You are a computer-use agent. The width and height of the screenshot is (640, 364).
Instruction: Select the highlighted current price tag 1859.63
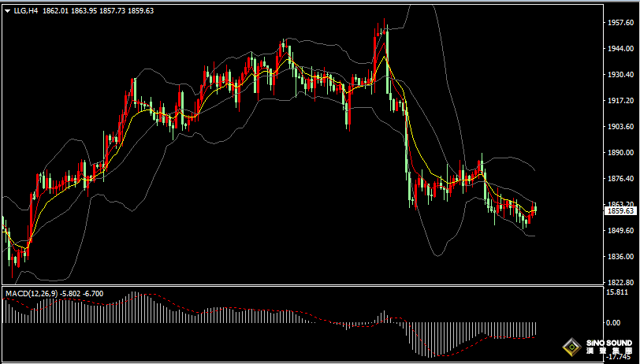[x=621, y=210]
